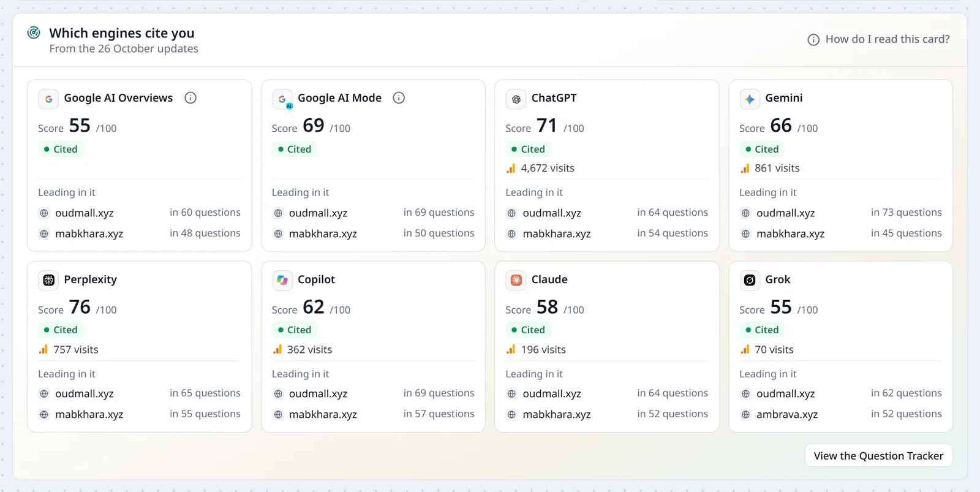Click Cited badge in Gemini card
The image size is (980, 492).
[x=762, y=149]
